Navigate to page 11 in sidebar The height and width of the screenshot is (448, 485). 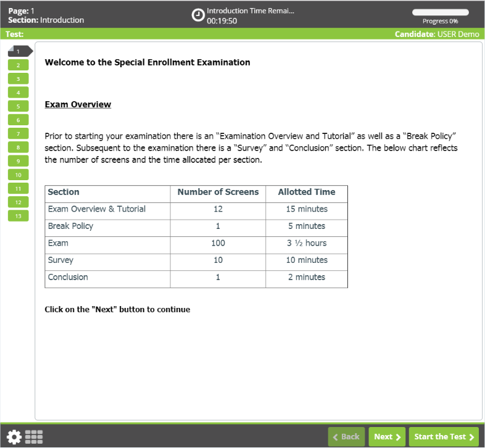[18, 188]
